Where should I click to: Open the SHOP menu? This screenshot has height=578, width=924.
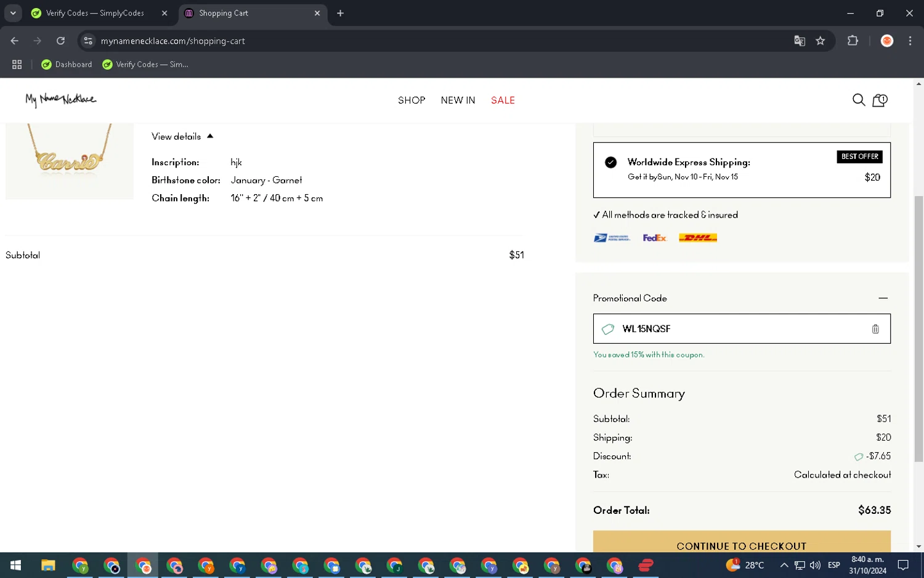pyautogui.click(x=411, y=100)
